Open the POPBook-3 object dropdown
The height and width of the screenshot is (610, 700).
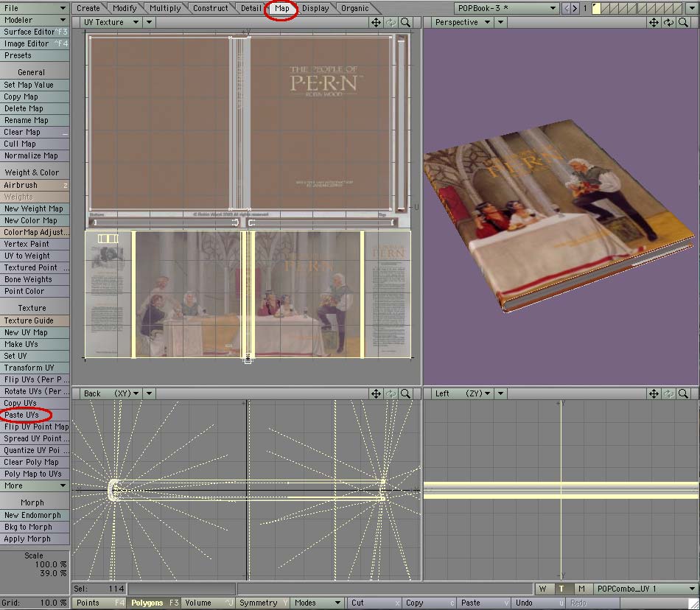click(506, 8)
